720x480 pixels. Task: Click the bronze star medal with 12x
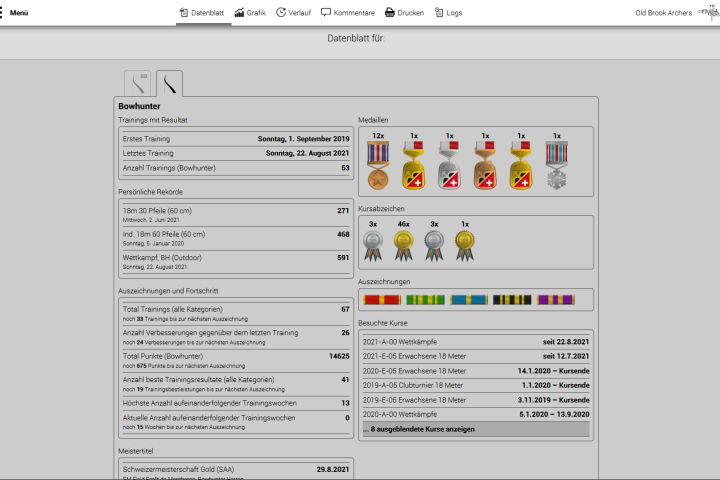coord(378,165)
